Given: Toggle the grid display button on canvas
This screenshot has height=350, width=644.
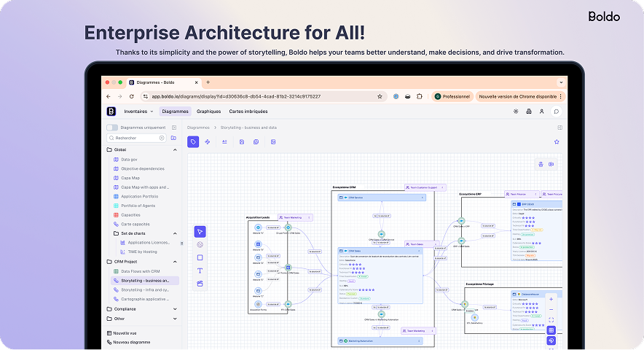Looking at the screenshot, I should point(551,330).
